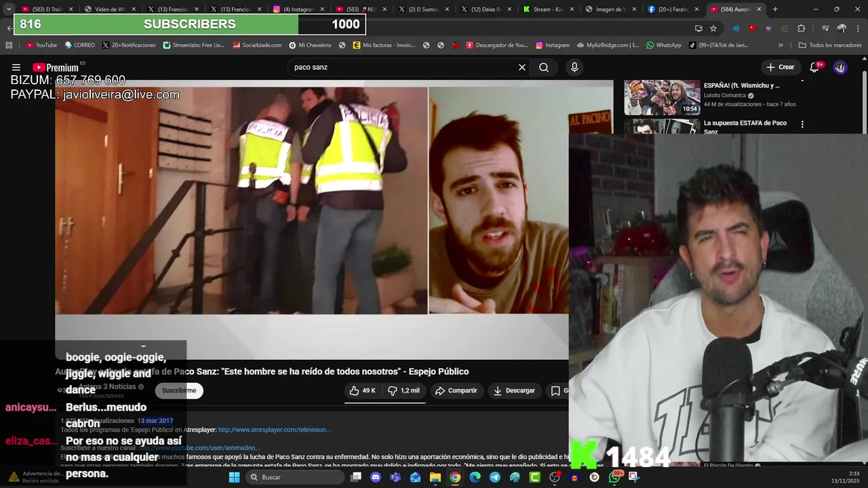Open the Chrome apps grid in bookmarks bar

pyautogui.click(x=9, y=45)
